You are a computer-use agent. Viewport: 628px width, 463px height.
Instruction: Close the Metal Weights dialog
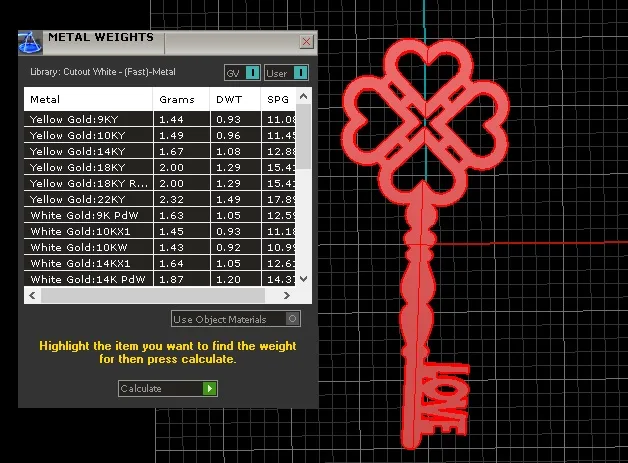click(x=306, y=41)
